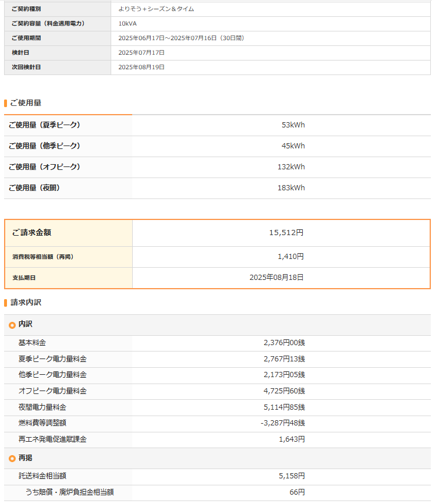Select the billed amount 15,512円
Screen dimensions: 432x504
pos(286,232)
